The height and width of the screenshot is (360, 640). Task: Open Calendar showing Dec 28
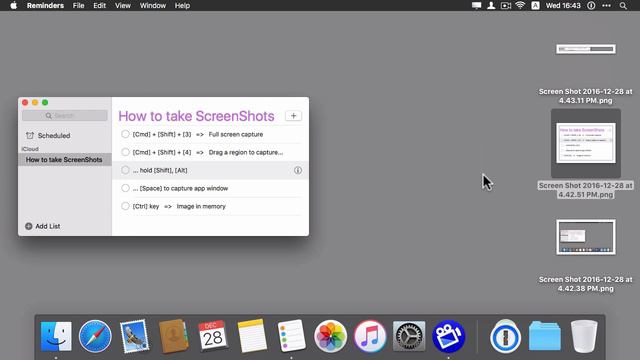click(213, 336)
